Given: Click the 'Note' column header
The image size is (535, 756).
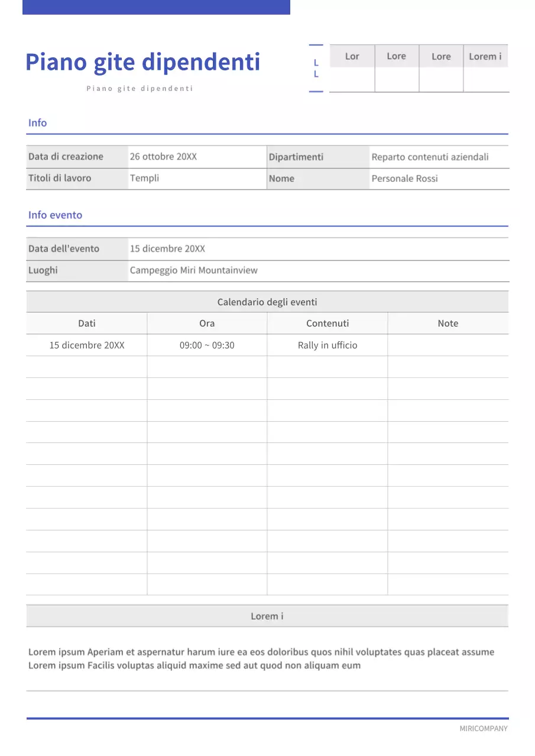Looking at the screenshot, I should pos(448,323).
